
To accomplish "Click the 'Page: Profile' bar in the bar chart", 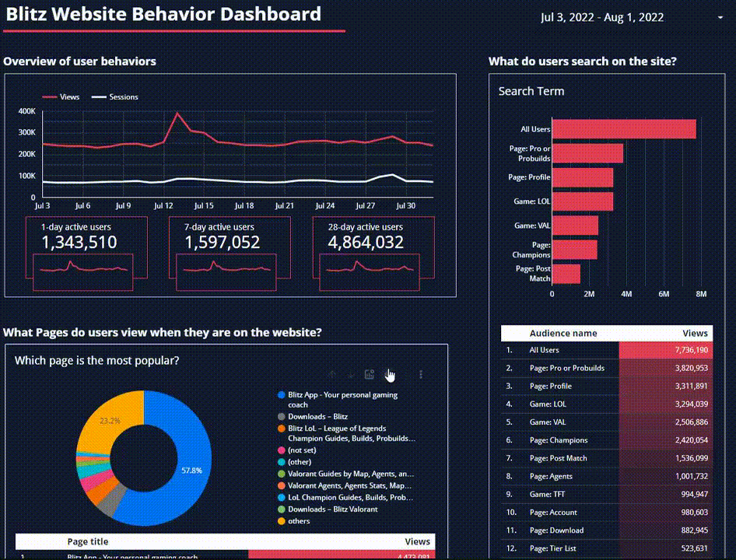I will point(583,177).
